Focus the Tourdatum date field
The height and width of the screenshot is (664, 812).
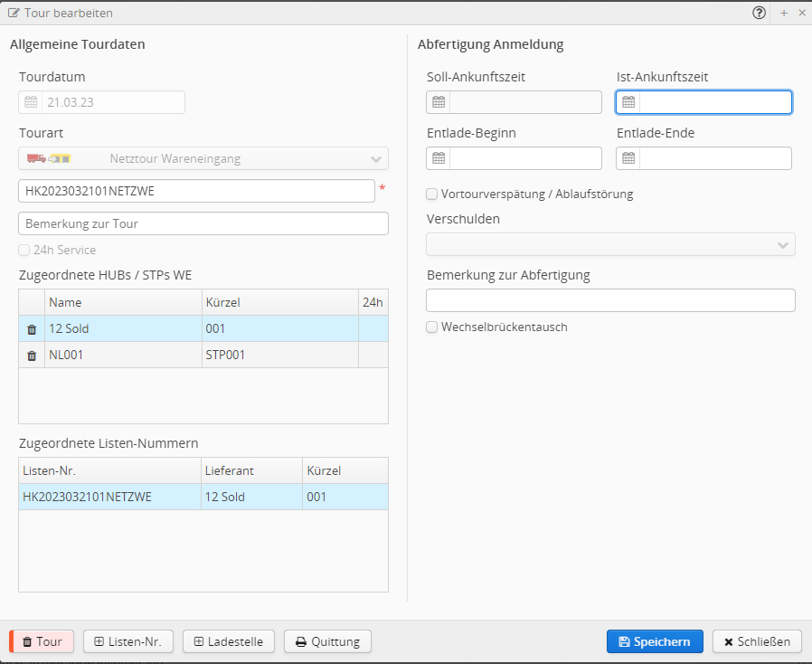[x=113, y=102]
